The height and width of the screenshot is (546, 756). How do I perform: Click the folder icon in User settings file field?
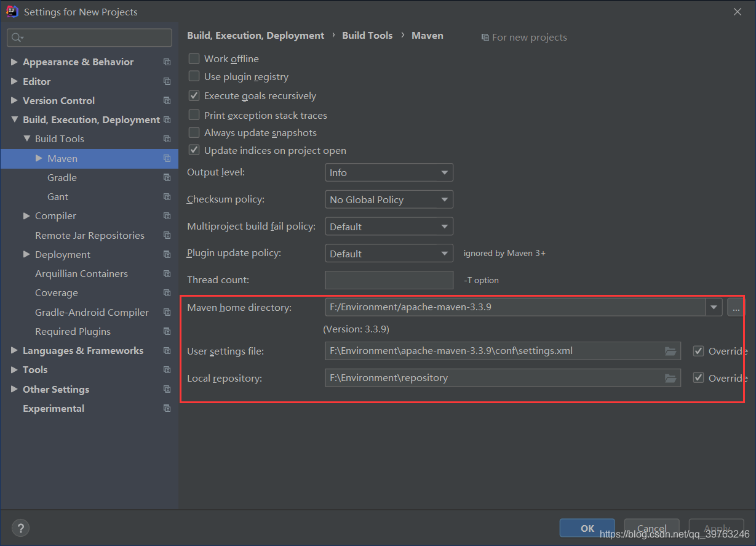670,351
